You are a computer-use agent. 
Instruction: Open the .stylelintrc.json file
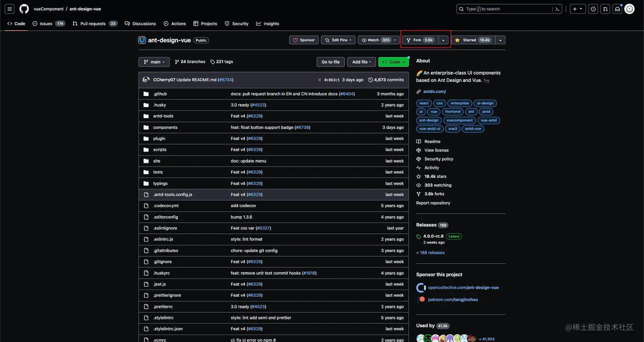pos(168,329)
